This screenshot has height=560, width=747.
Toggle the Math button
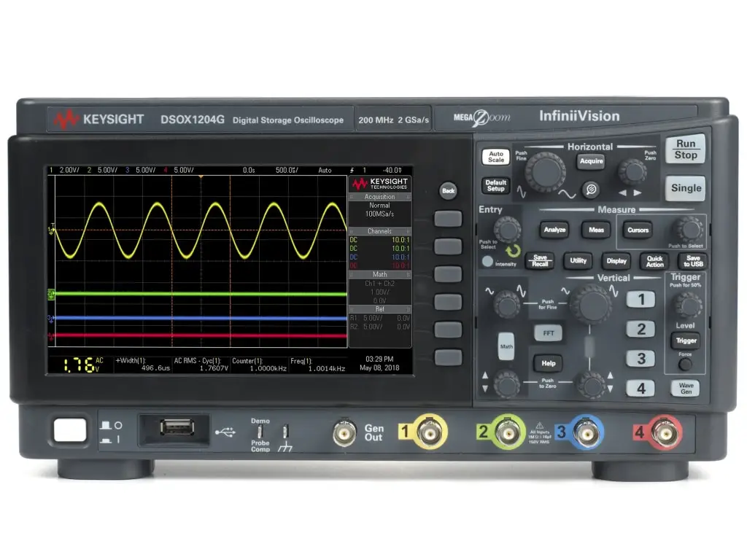(x=506, y=346)
